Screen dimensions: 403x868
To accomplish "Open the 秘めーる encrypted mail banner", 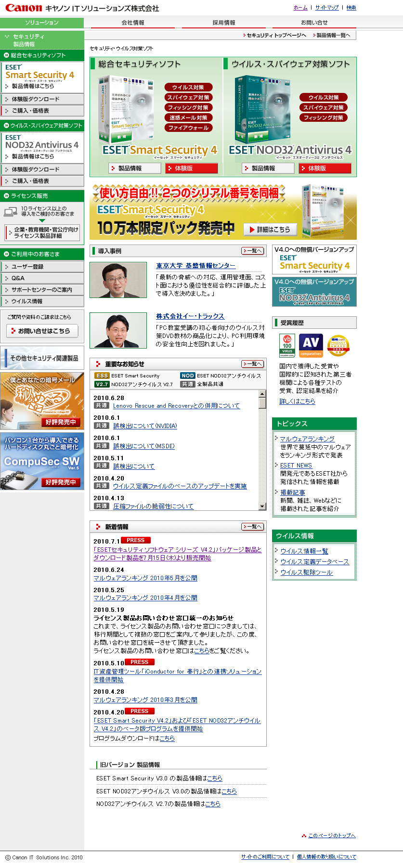I will coord(42,401).
